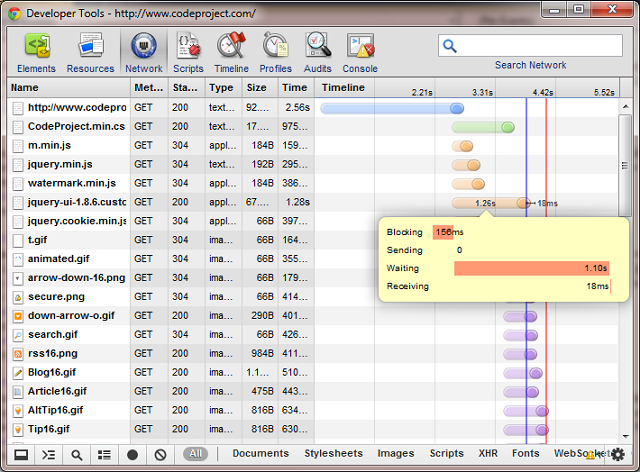The height and width of the screenshot is (472, 640).
Task: Filter by Stylesheets
Action: click(x=333, y=454)
